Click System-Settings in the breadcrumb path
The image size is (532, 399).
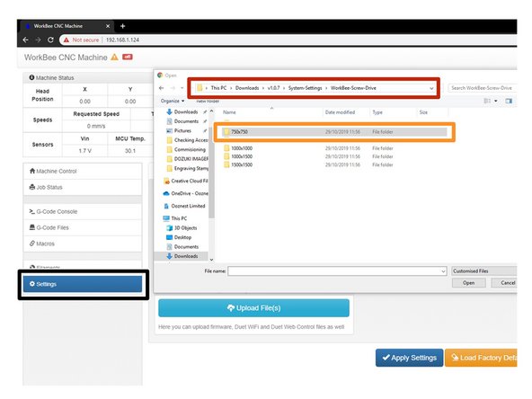coord(305,88)
